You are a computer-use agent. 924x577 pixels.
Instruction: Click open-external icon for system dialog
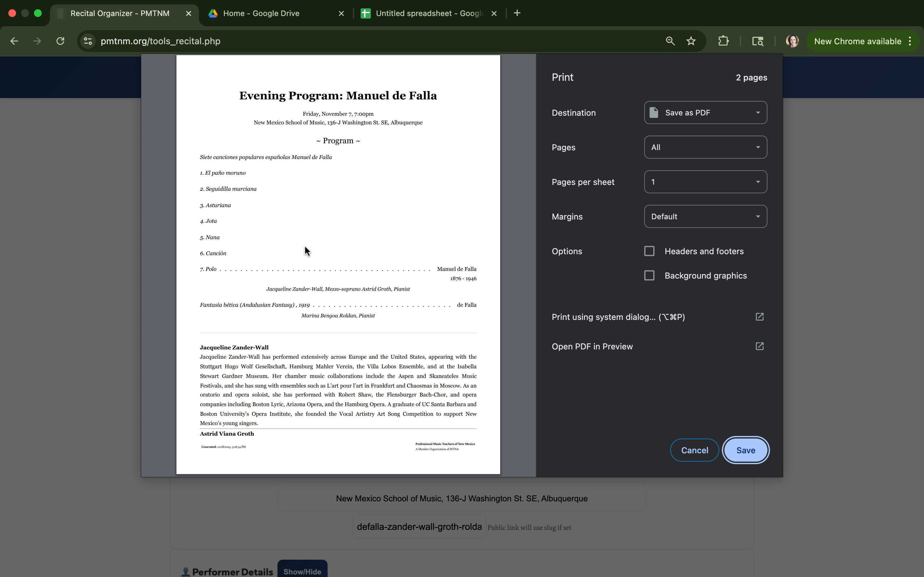(x=759, y=317)
